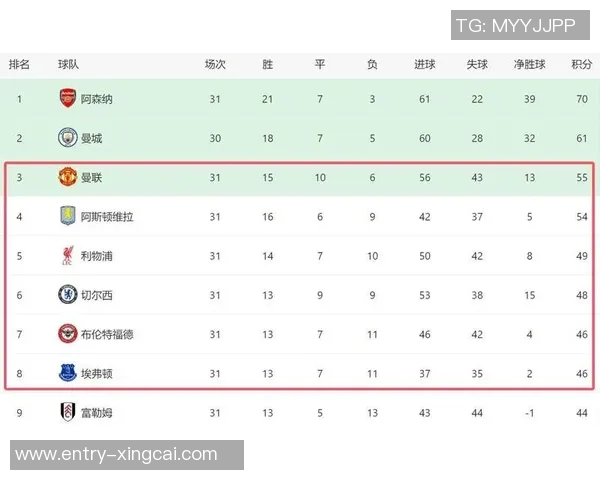This screenshot has width=600, height=480.
Task: Click the Manchester City crest icon
Action: pos(67,138)
